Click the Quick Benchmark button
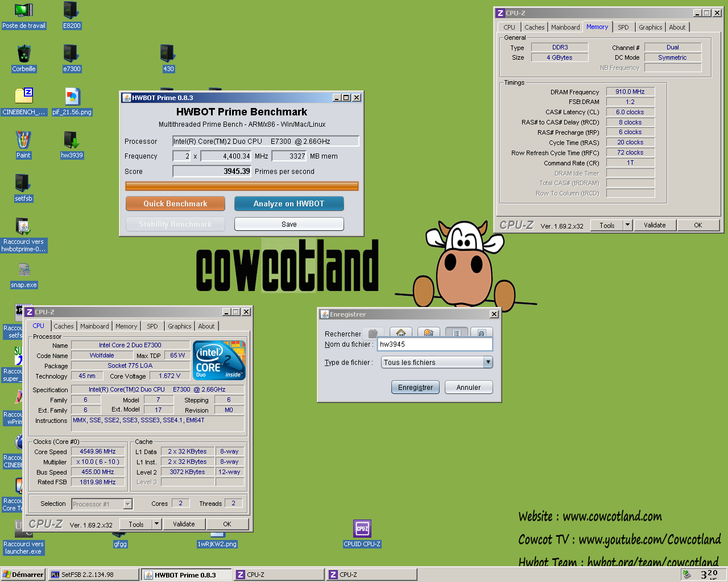Viewport: 728px width, 582px height. click(x=175, y=203)
